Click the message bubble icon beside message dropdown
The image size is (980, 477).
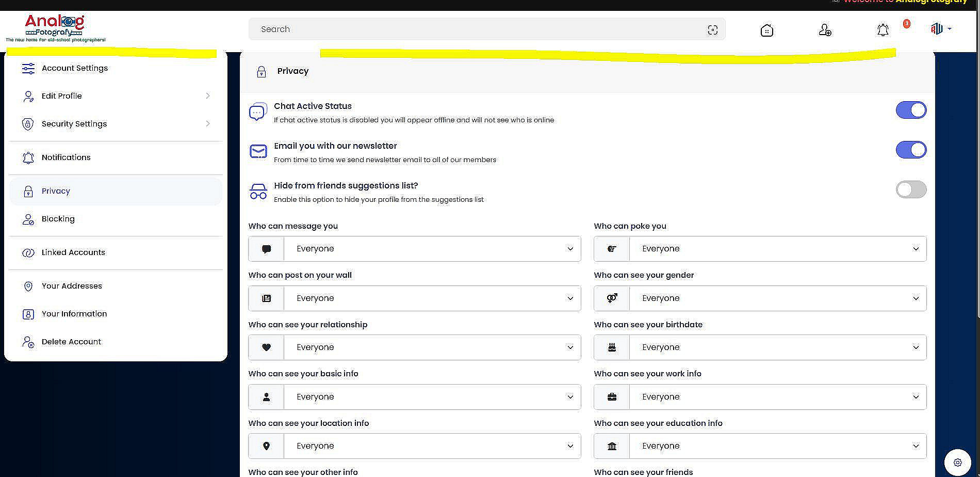pyautogui.click(x=266, y=249)
